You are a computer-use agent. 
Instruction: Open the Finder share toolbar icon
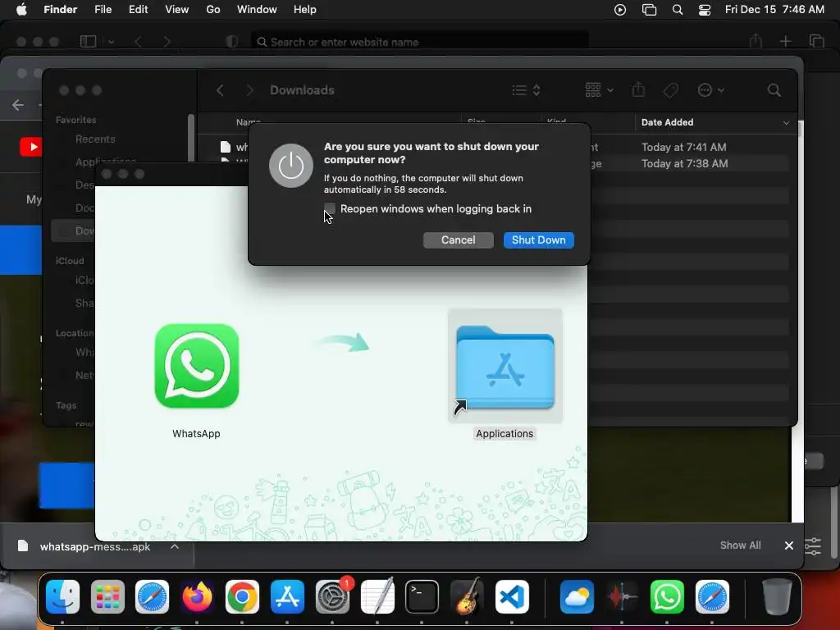638,89
